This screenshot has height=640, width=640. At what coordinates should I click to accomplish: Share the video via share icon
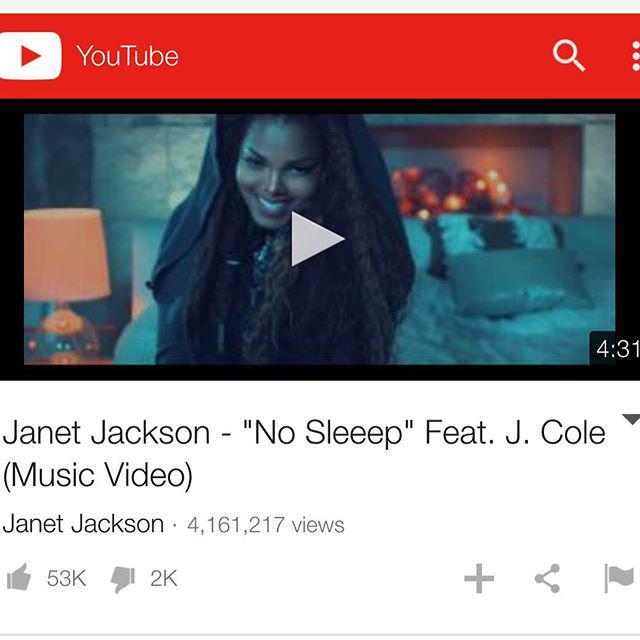coord(548,578)
